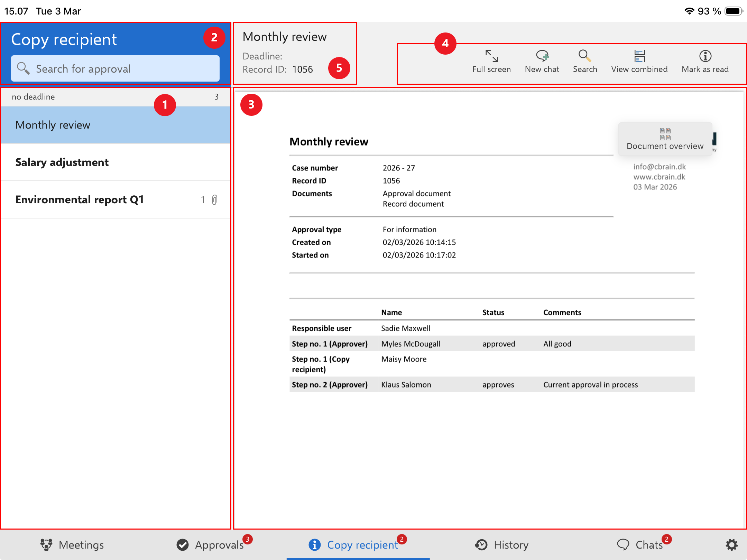Click the Klaus Salomon approver name
747x560 pixels.
tap(406, 385)
